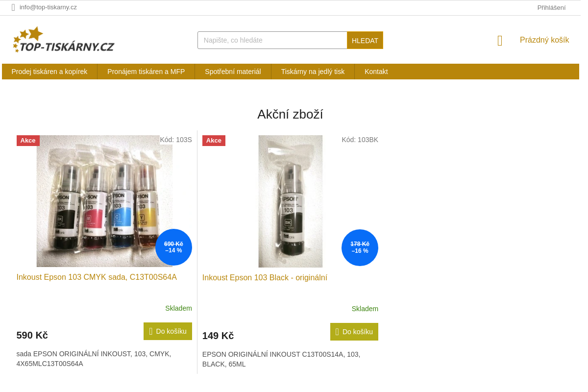Image resolution: width=588 pixels, height=392 pixels.
Task: Click the red Akce badge on Black ink
Action: click(x=214, y=141)
